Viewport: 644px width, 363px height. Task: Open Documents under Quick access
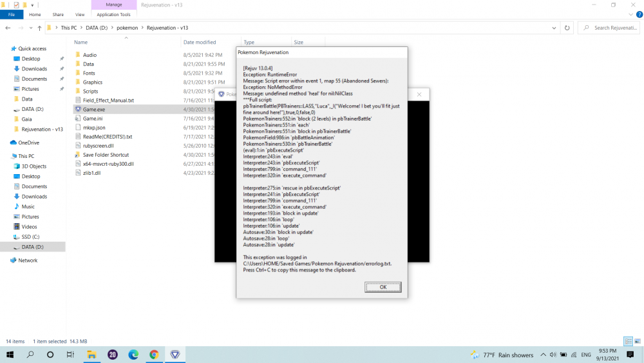[x=34, y=79]
